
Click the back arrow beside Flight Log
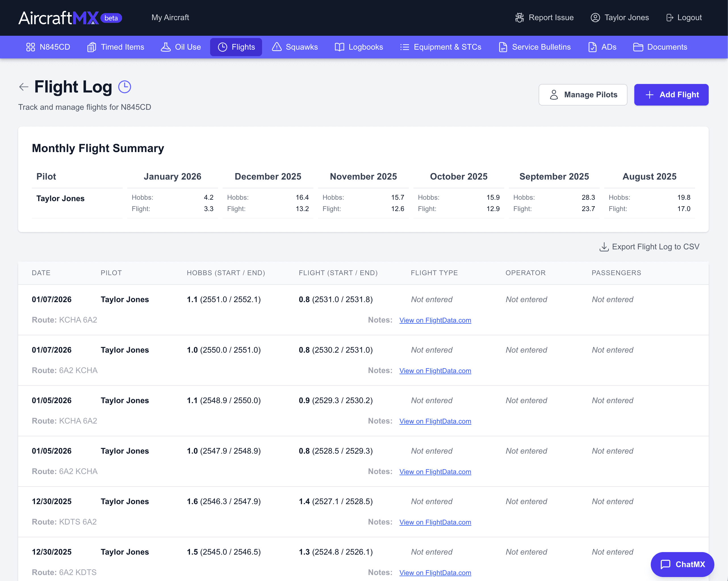pos(23,87)
